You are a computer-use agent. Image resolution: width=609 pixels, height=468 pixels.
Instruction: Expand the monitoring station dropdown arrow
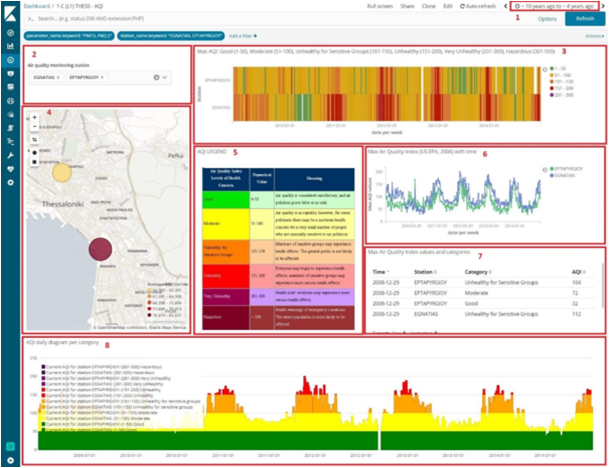pos(166,77)
